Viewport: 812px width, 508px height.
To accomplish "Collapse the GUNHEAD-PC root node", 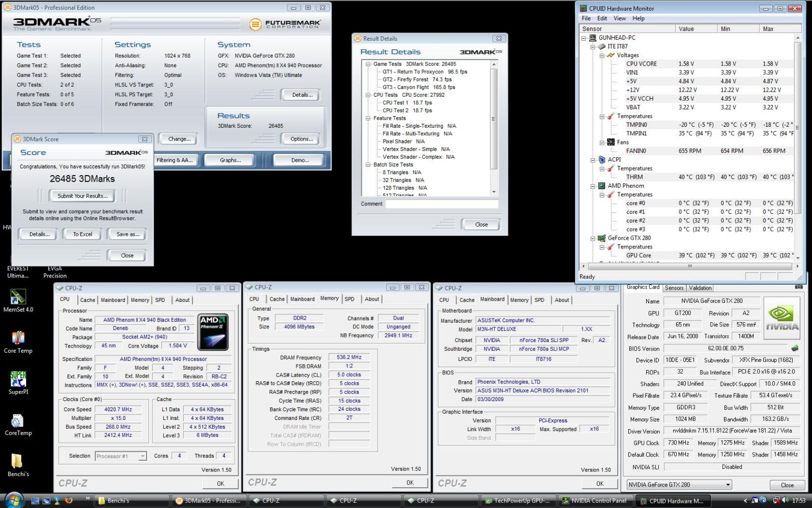I will 584,38.
